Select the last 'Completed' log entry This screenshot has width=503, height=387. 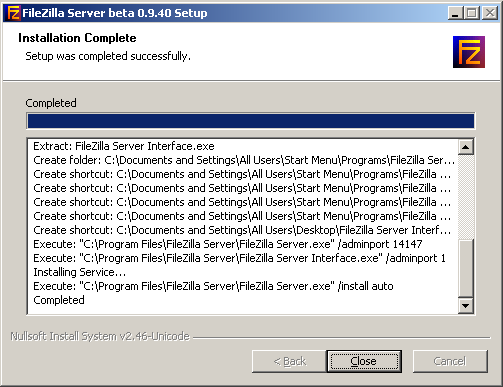[x=59, y=300]
